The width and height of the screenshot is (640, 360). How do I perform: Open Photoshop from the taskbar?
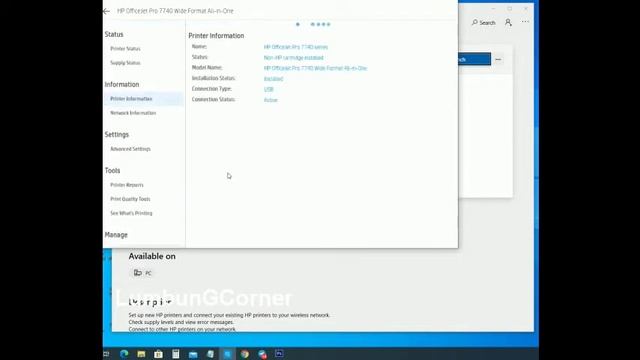(279, 353)
